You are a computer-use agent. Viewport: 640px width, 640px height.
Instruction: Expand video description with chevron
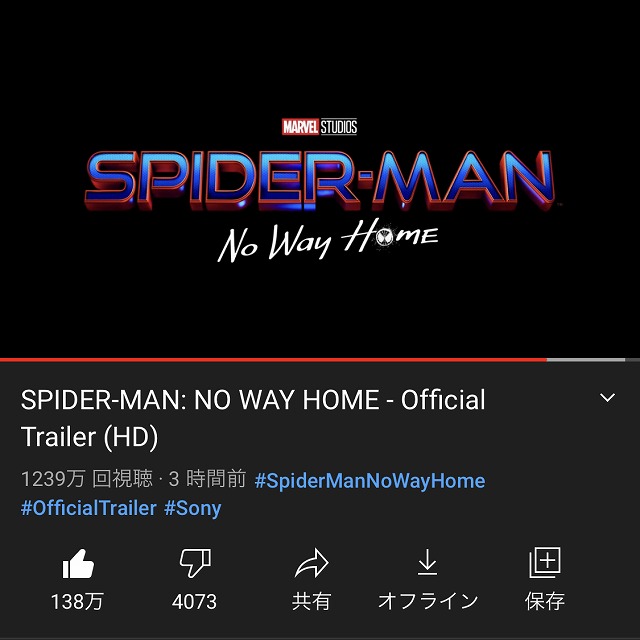(607, 397)
